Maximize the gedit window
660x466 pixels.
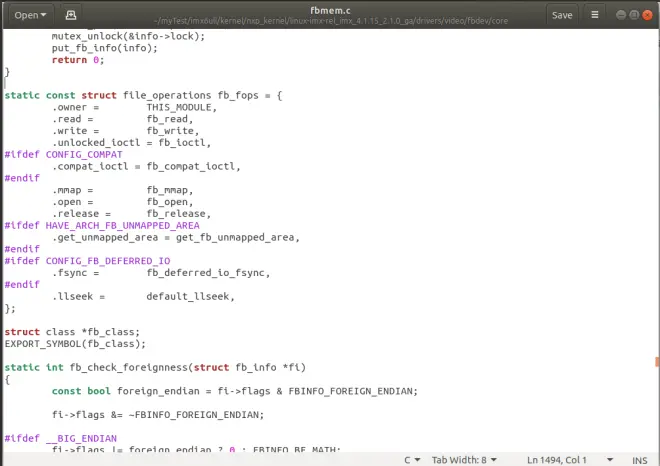(634, 15)
